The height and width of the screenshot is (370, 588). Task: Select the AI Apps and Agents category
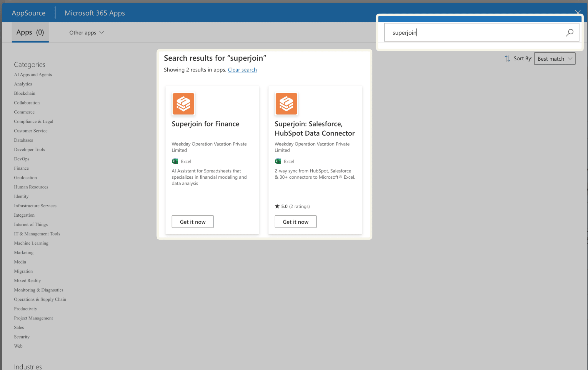click(x=33, y=75)
